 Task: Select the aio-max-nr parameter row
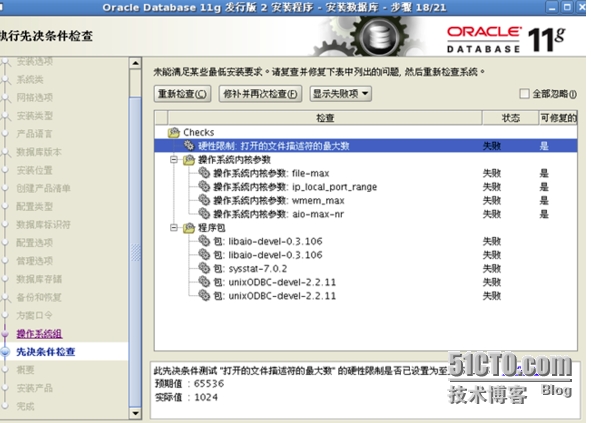point(366,214)
